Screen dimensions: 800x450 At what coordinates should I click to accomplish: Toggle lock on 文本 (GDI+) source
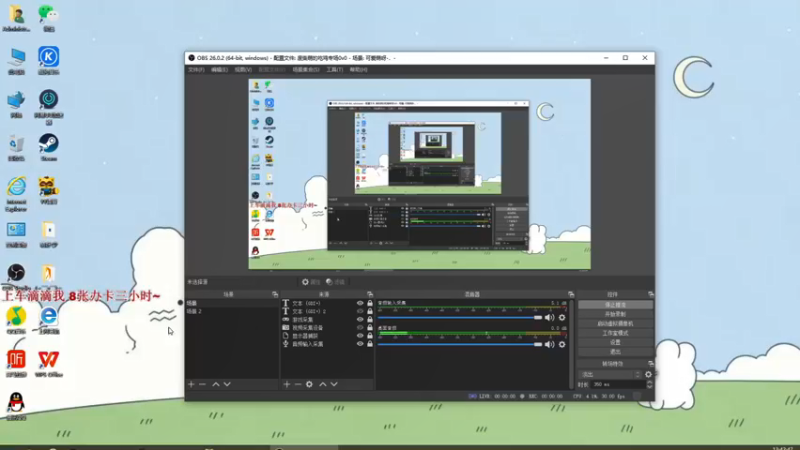(x=370, y=303)
